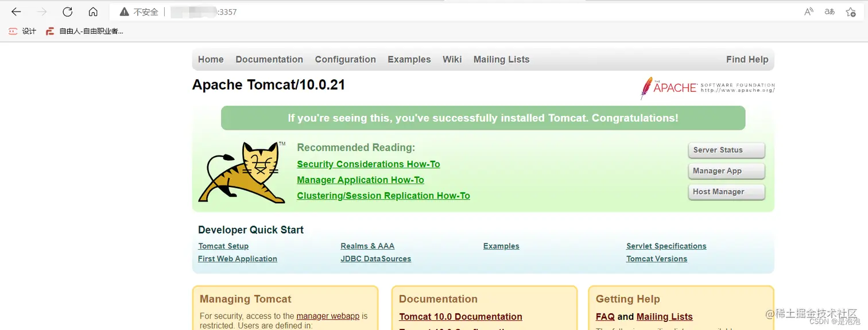Open the Servlet Specifications link

[x=666, y=246]
